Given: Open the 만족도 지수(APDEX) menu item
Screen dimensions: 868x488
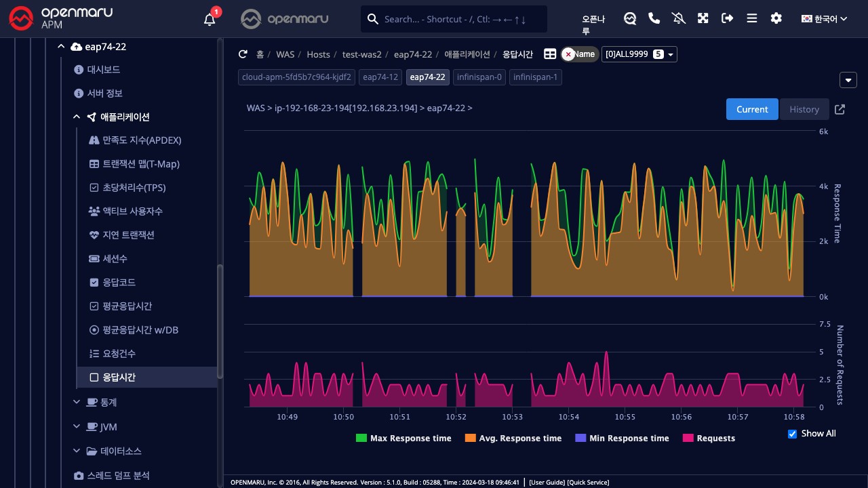Looking at the screenshot, I should 142,140.
